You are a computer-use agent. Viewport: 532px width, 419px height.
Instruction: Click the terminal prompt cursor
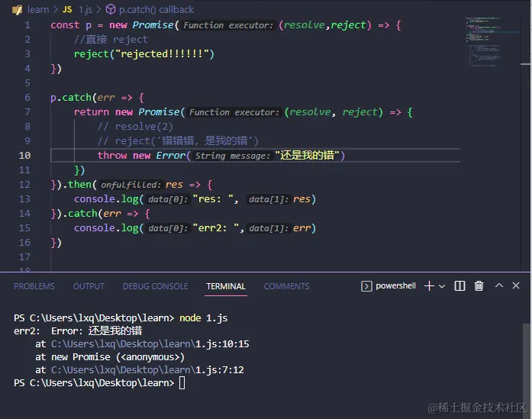(x=182, y=383)
